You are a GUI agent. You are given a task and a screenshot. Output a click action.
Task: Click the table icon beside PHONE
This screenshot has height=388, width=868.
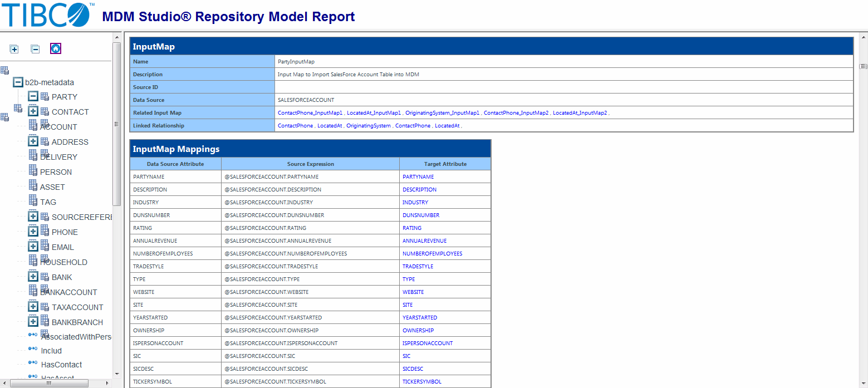[x=45, y=229]
